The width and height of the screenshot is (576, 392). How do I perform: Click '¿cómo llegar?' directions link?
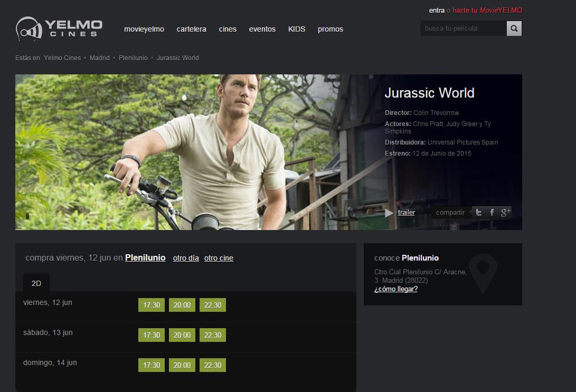396,289
